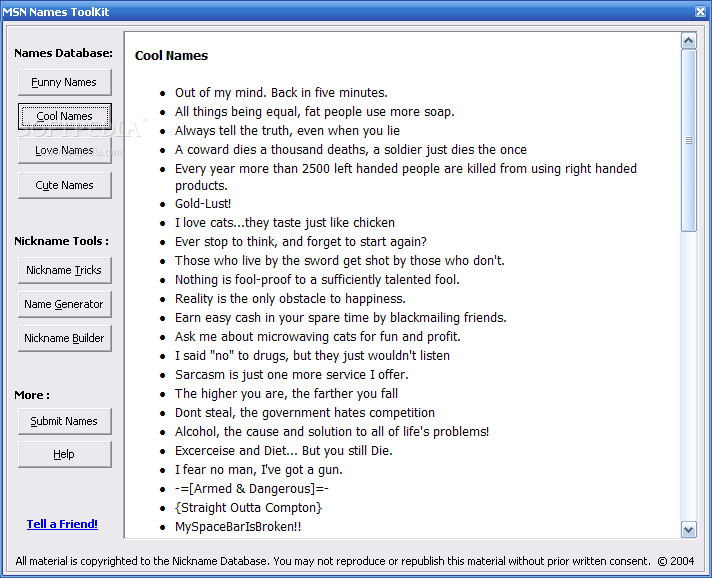Click the 'Gold-Lust!' name
The width and height of the screenshot is (712, 578).
click(203, 204)
